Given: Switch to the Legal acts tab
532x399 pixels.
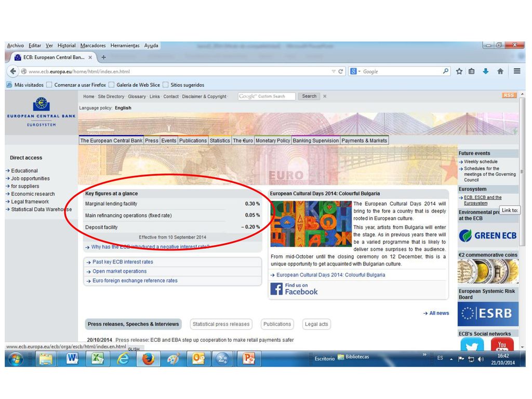Looking at the screenshot, I should click(x=316, y=324).
